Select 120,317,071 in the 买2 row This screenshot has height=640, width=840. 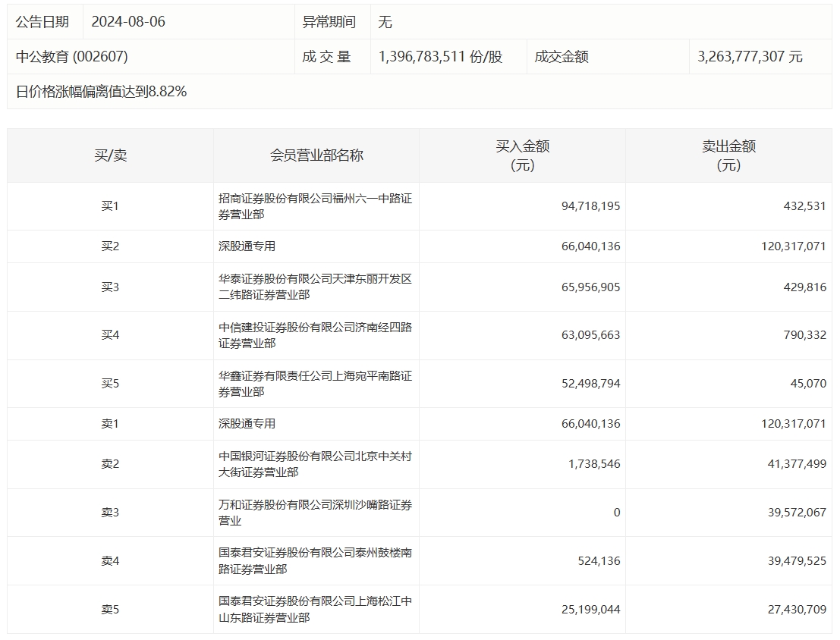pyautogui.click(x=794, y=246)
